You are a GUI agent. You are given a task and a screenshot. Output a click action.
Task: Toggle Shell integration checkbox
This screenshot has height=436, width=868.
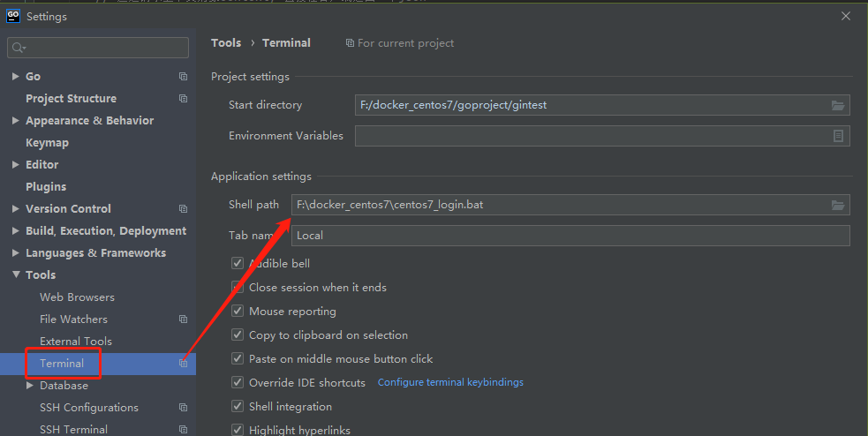tap(238, 406)
